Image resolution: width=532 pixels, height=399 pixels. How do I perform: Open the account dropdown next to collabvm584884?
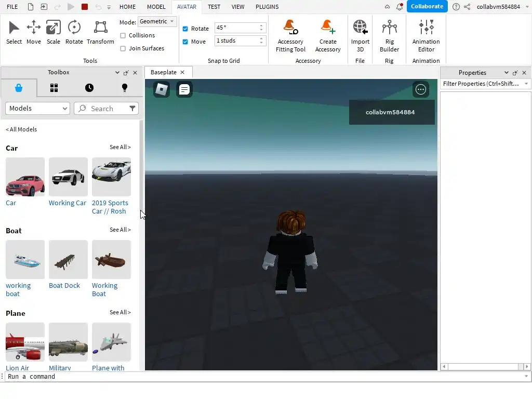click(x=527, y=7)
